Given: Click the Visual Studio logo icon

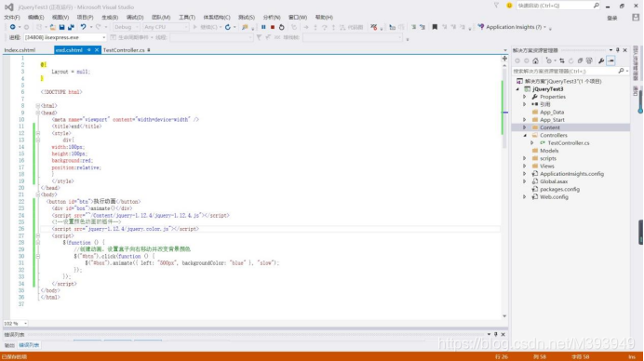Looking at the screenshot, I should [8, 7].
